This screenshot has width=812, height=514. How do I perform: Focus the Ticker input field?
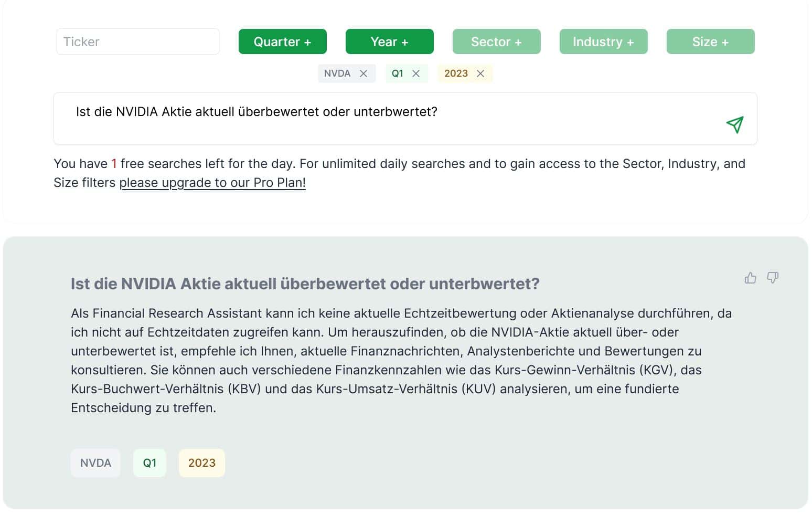[138, 41]
